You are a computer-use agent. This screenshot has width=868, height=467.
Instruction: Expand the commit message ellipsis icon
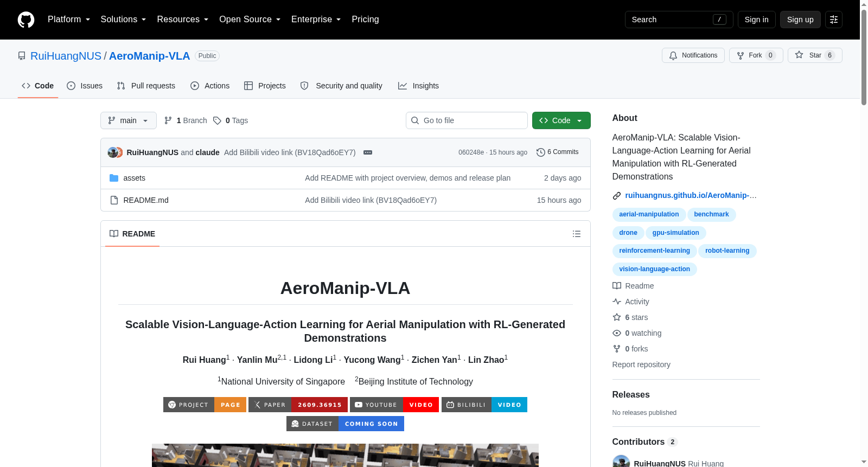pyautogui.click(x=368, y=152)
